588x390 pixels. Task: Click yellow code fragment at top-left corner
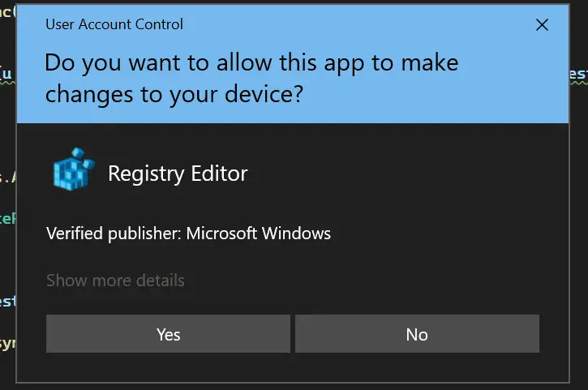[x=7, y=10]
